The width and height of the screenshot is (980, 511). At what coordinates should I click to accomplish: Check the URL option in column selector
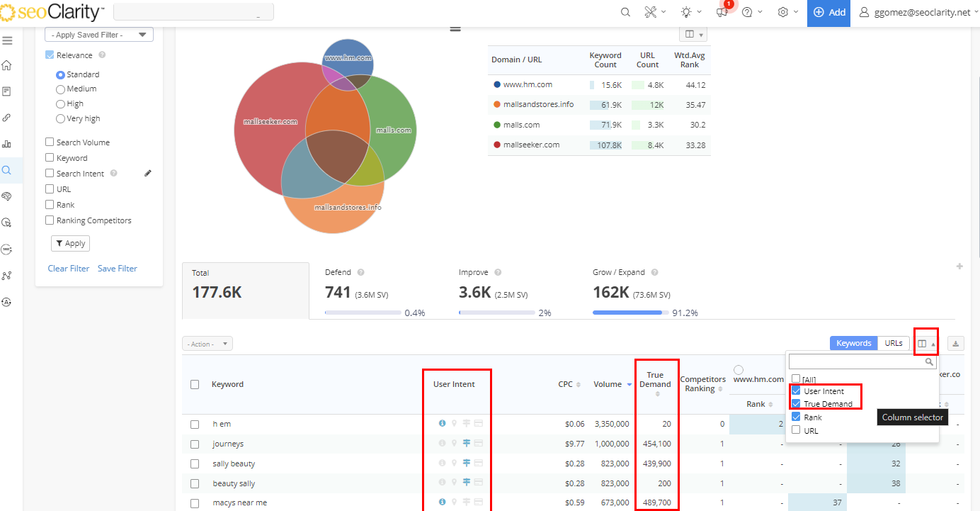point(797,430)
